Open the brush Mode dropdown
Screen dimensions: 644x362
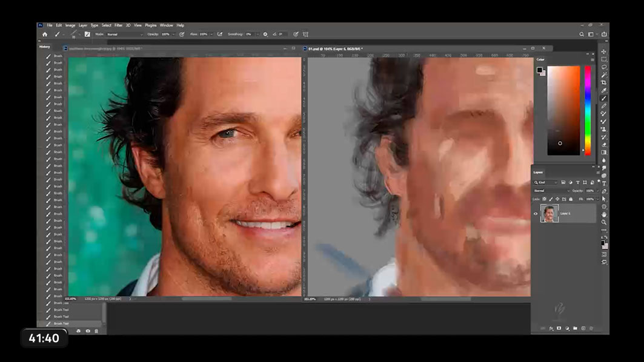pos(123,35)
